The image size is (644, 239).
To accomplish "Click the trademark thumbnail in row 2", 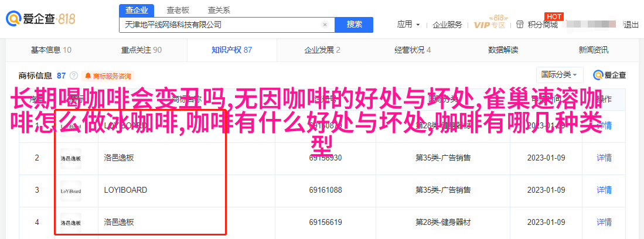I will (71, 158).
